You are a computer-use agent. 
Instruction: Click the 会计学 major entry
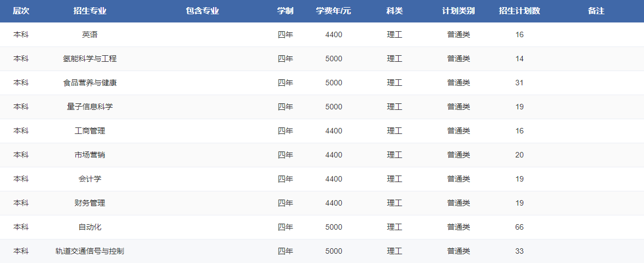tap(90, 179)
